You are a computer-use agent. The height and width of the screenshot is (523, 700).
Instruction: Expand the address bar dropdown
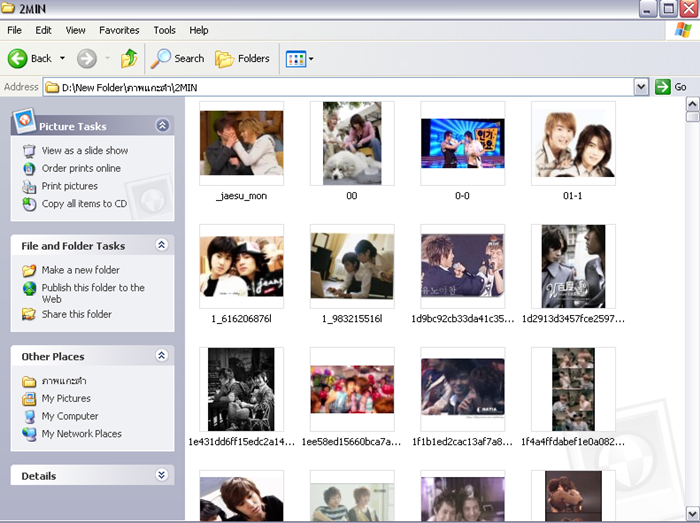tap(641, 87)
